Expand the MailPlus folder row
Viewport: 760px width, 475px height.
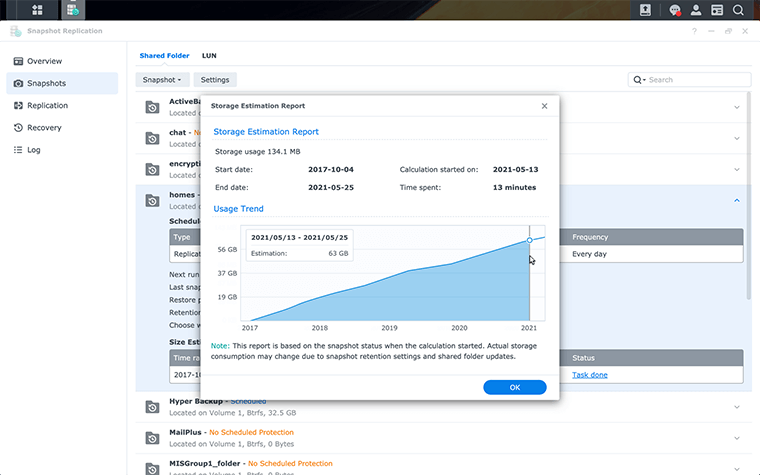[x=737, y=438]
